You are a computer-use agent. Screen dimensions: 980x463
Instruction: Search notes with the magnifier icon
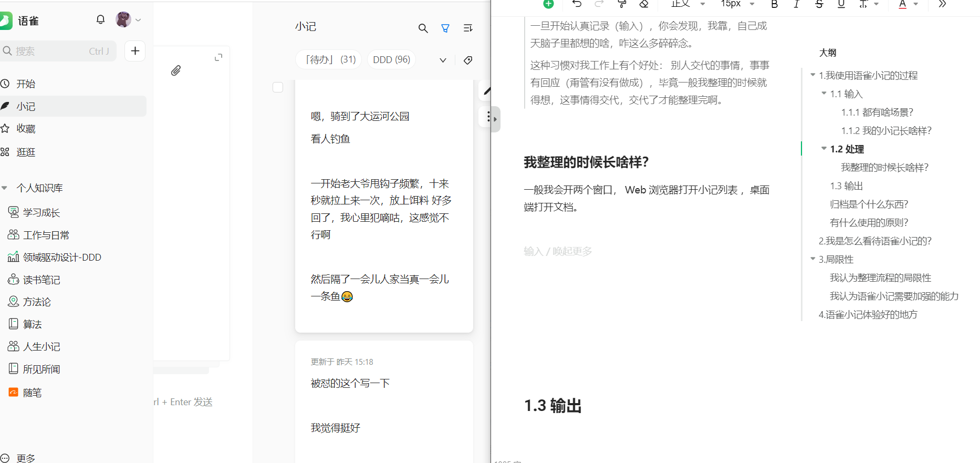pos(423,28)
